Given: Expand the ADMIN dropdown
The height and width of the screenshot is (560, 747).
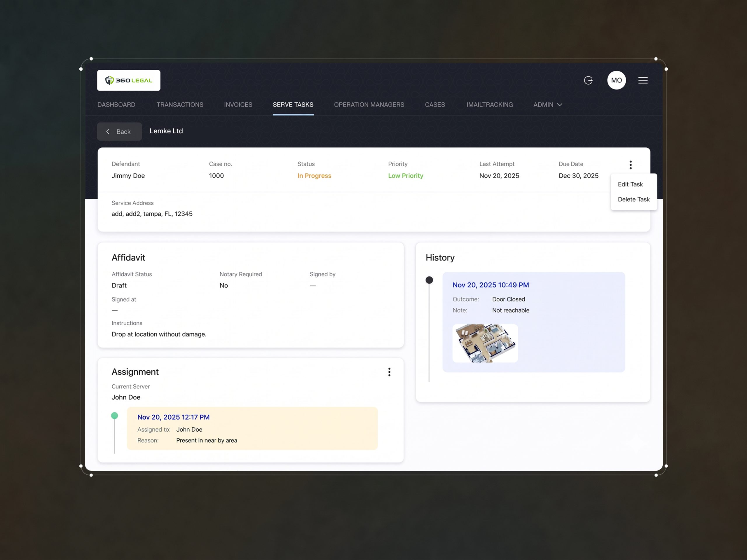Looking at the screenshot, I should pos(547,105).
